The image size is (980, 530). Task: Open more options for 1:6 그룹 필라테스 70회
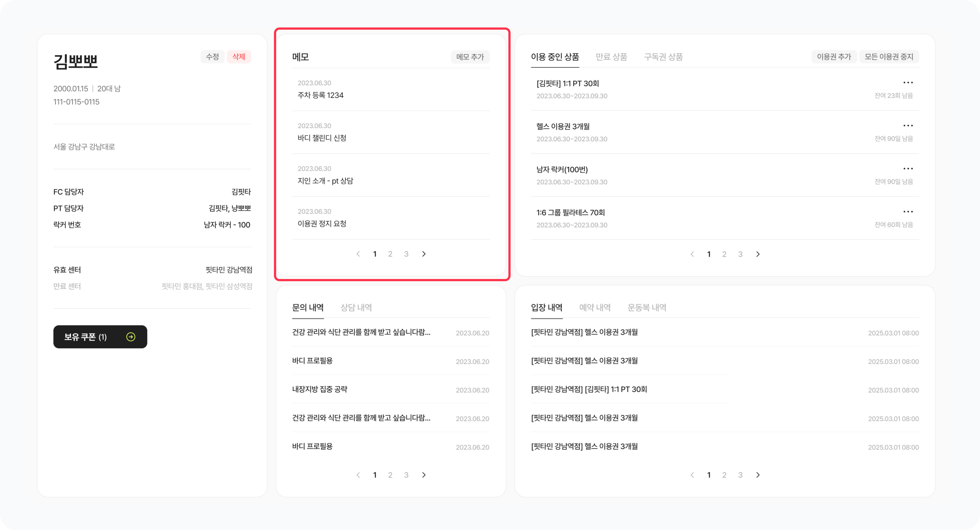pyautogui.click(x=908, y=211)
